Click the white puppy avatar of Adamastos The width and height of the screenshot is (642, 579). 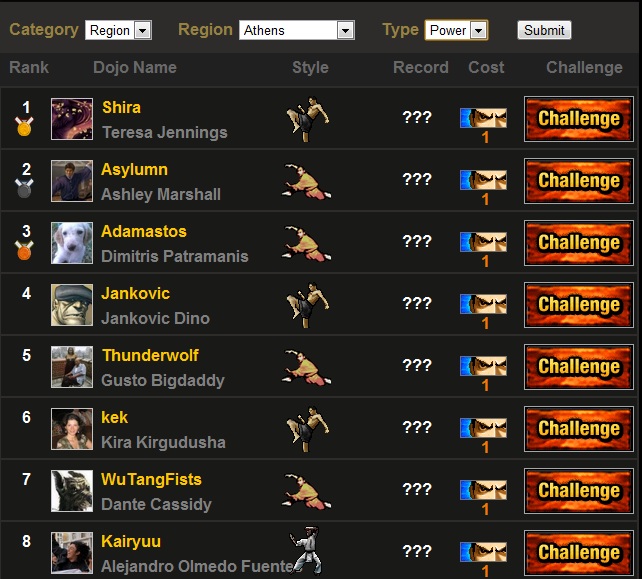(72, 243)
